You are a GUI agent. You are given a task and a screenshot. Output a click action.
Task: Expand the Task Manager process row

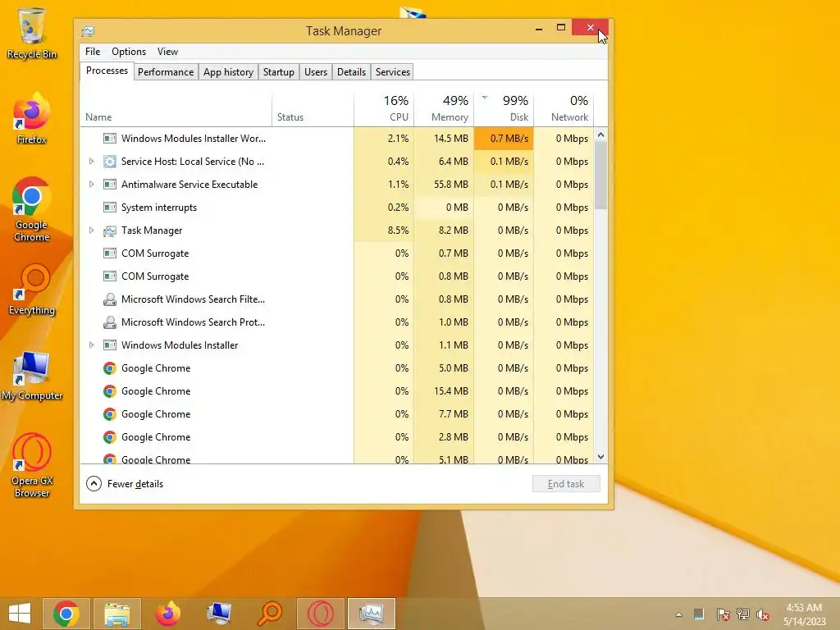92,231
